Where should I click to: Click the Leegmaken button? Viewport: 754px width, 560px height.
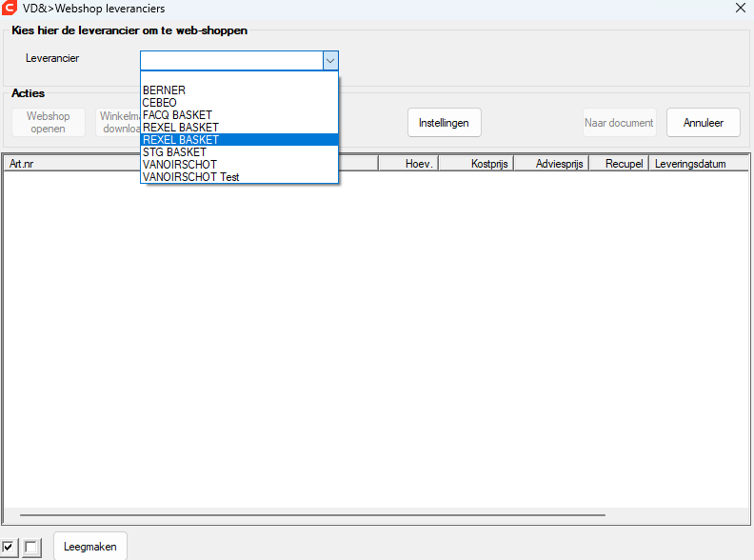click(x=89, y=547)
